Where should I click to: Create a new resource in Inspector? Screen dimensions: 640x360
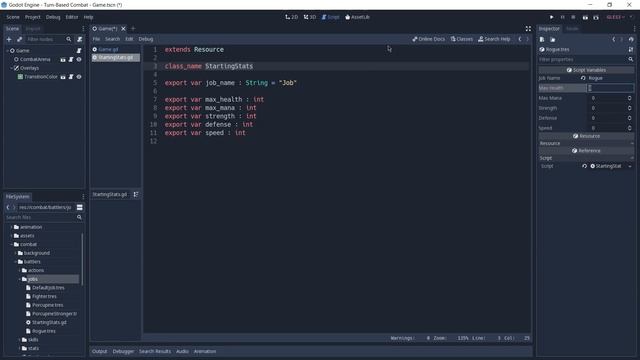[542, 40]
